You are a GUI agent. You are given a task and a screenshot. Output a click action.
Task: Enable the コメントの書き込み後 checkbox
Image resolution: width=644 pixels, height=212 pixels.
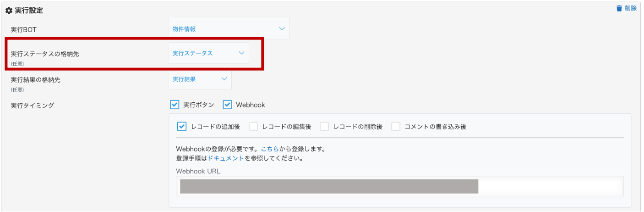pyautogui.click(x=396, y=126)
